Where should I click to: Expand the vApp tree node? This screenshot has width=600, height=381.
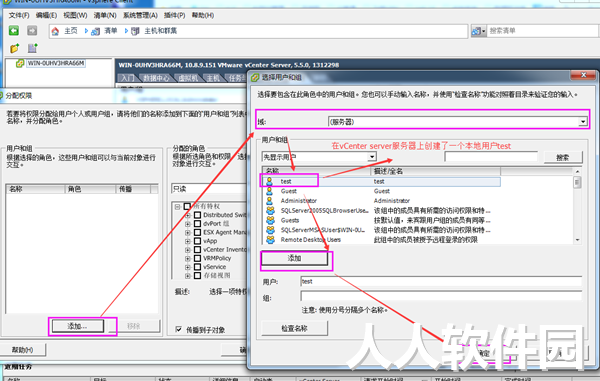click(188, 241)
